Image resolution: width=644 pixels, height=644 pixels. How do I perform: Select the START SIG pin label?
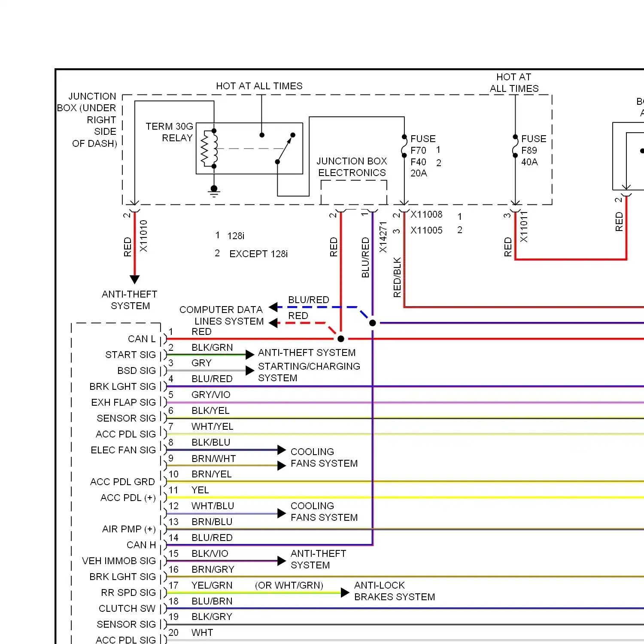pos(131,355)
